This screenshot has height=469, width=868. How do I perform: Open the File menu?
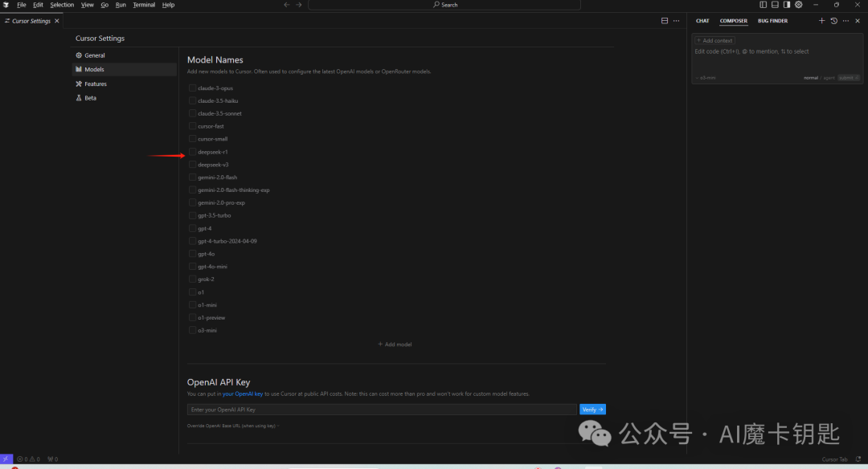tap(22, 5)
